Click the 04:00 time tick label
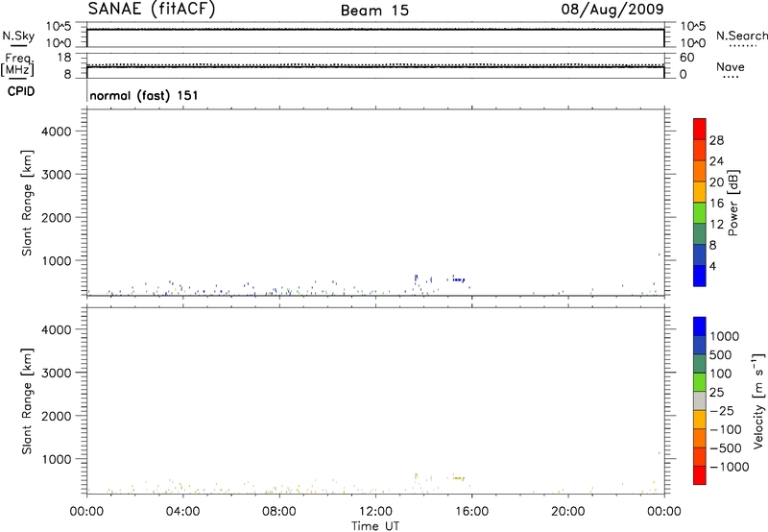768x532 pixels. pos(182,512)
